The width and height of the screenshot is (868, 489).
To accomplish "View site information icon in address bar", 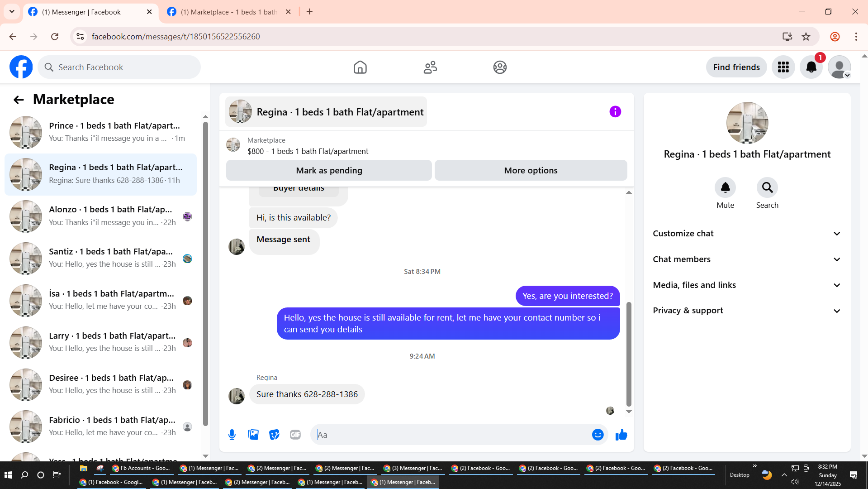I will point(80,37).
